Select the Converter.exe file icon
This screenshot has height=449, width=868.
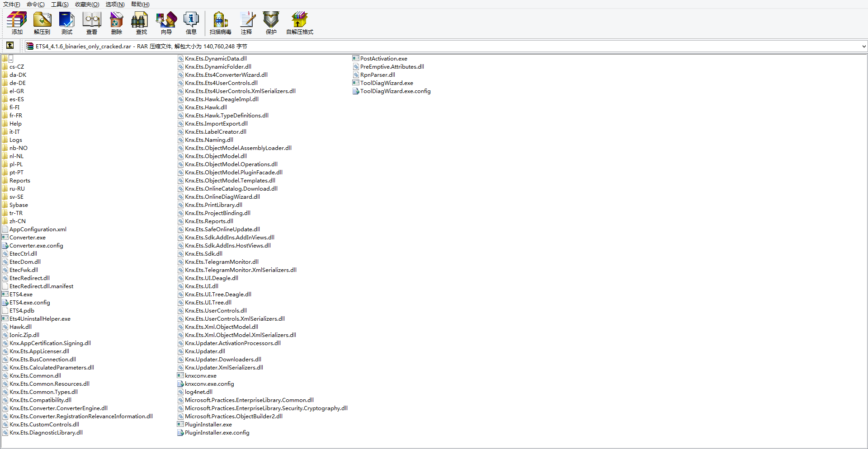[5, 238]
